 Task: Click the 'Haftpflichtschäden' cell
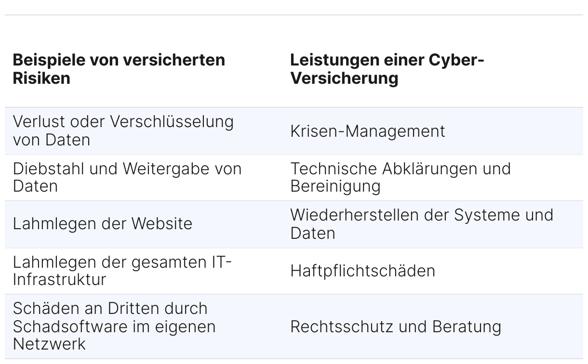click(362, 271)
